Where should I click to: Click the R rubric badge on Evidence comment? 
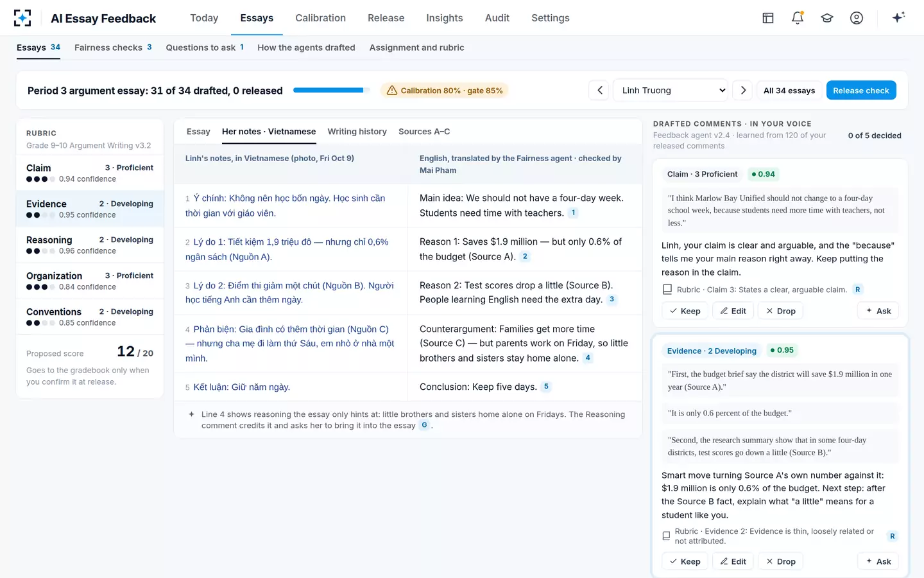pos(892,536)
